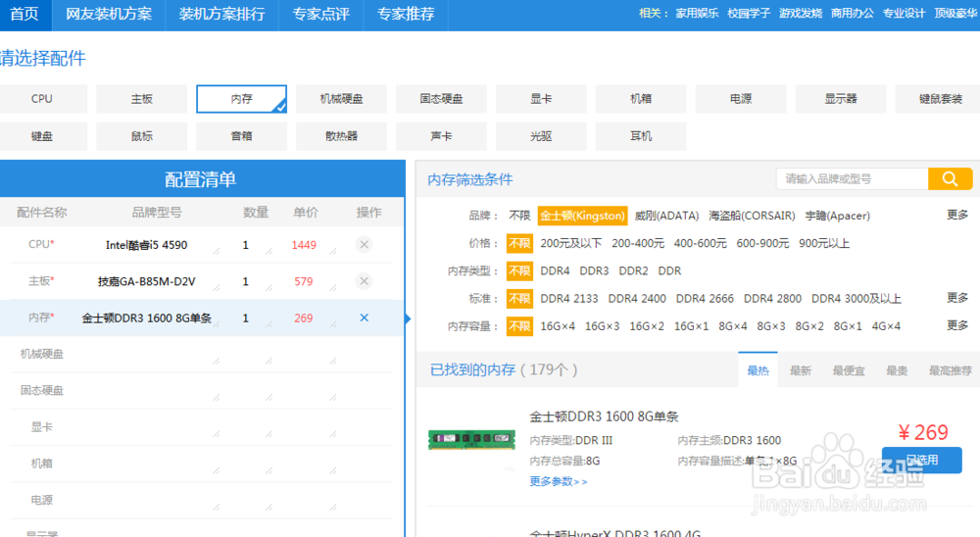Delete the Kingston DDR3 memory row

(x=364, y=317)
